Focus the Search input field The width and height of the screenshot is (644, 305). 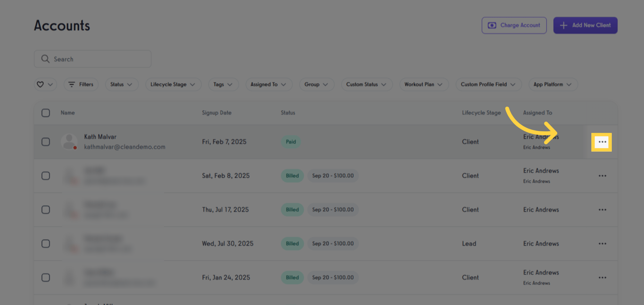coord(99,59)
